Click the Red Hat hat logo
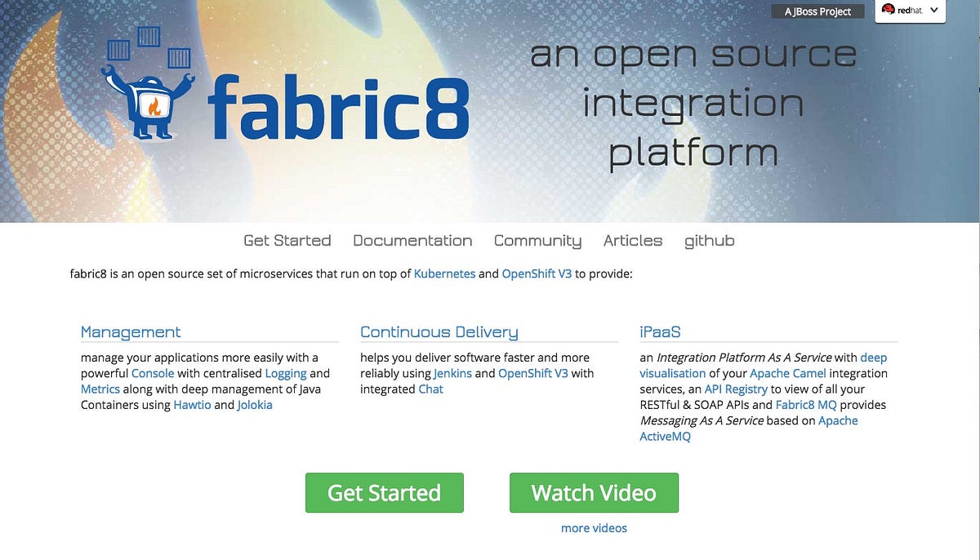The image size is (980, 560). [x=889, y=11]
